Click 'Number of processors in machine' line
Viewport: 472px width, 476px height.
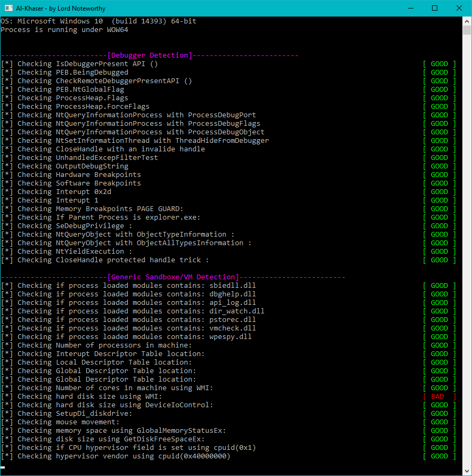96,345
